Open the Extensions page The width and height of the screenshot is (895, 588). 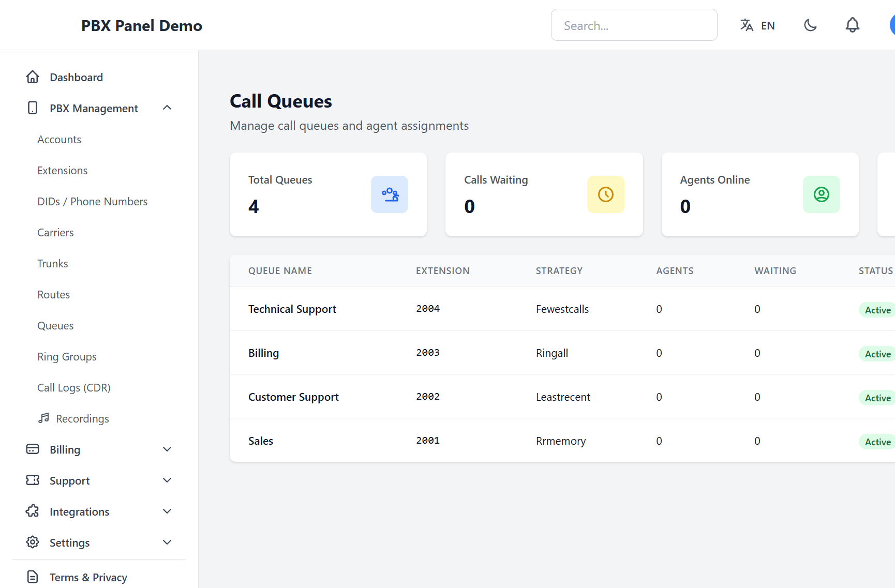pyautogui.click(x=62, y=171)
